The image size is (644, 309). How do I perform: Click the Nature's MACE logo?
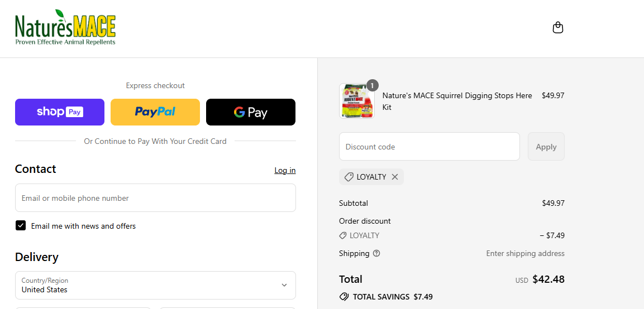pos(65,27)
